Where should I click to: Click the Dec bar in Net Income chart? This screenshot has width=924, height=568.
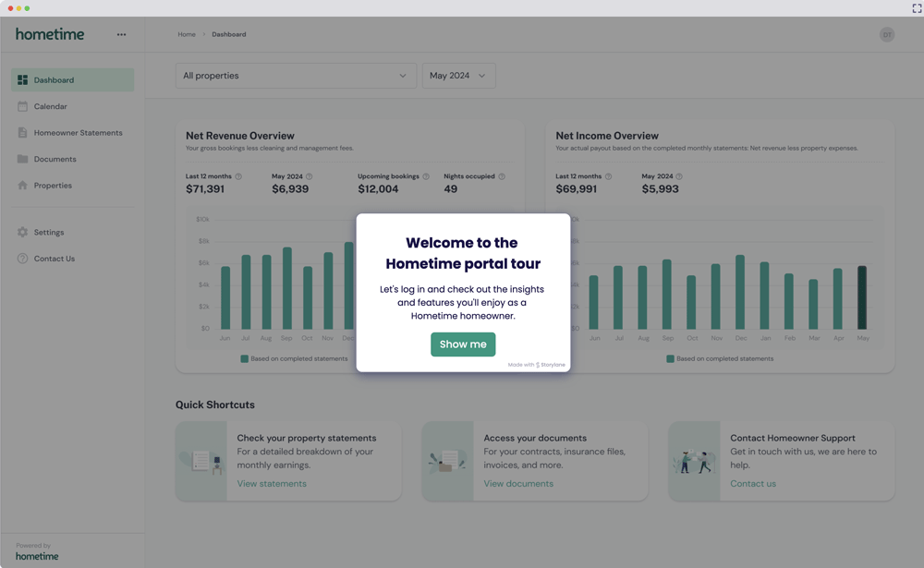click(x=740, y=292)
